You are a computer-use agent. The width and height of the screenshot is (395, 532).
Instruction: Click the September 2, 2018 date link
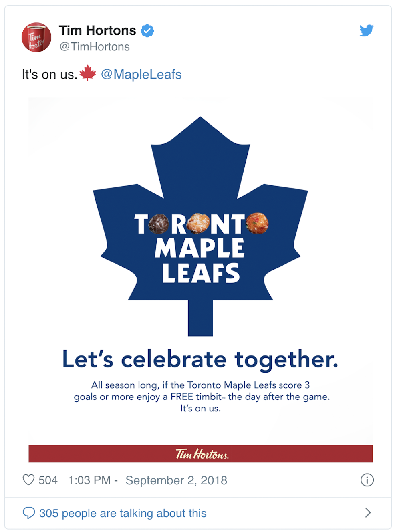[x=176, y=480]
